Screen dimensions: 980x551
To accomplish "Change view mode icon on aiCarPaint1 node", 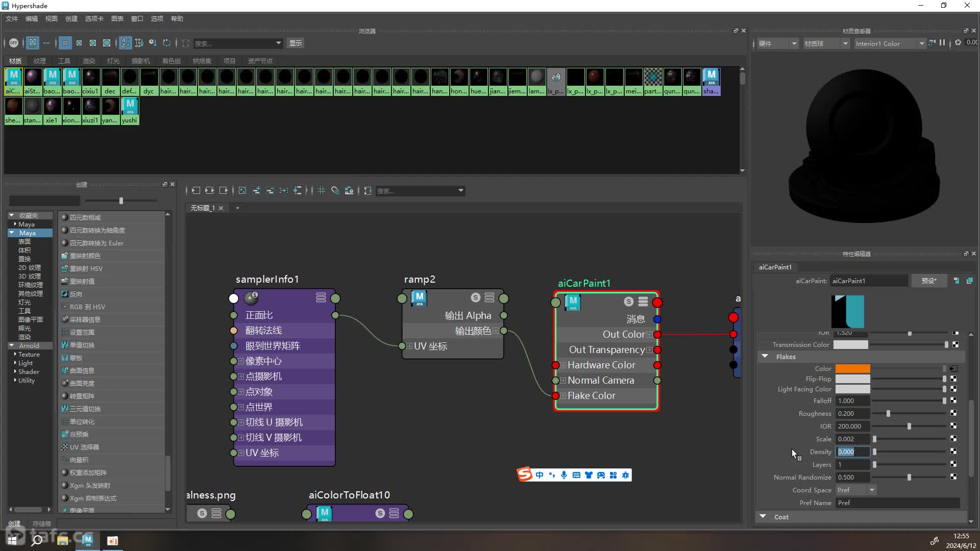I will [x=643, y=302].
